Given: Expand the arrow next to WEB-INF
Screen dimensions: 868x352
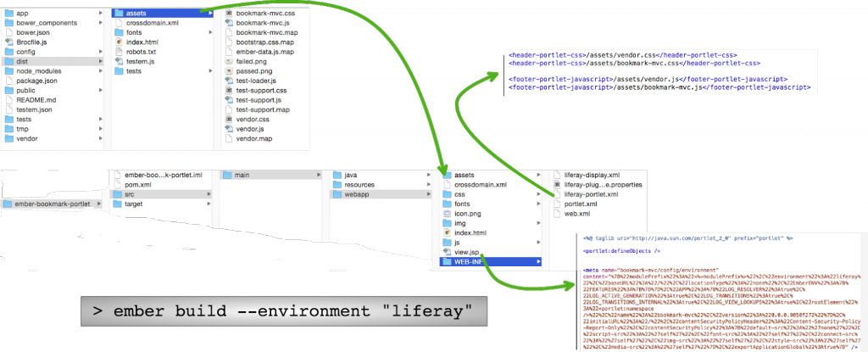Looking at the screenshot, I should click(541, 262).
